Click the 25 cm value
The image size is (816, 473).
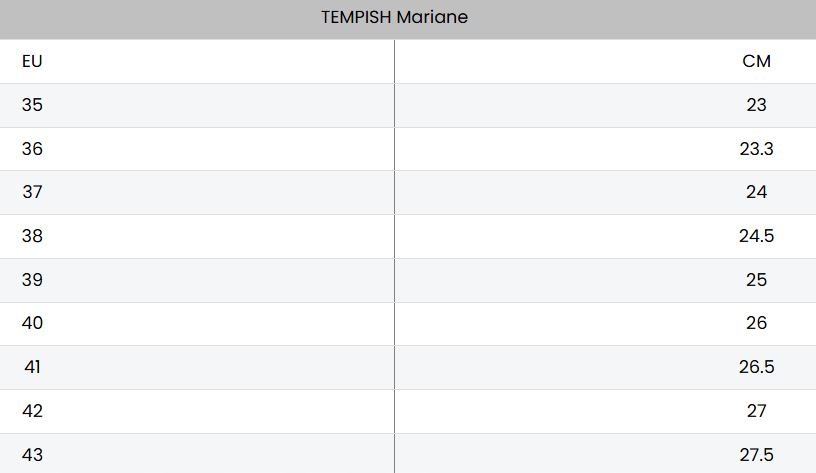[x=756, y=280]
